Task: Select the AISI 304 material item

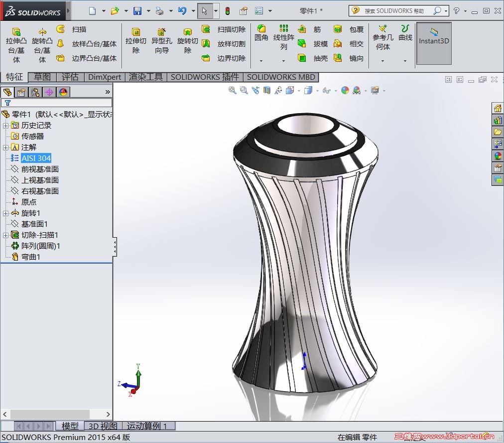Action: pyautogui.click(x=36, y=158)
